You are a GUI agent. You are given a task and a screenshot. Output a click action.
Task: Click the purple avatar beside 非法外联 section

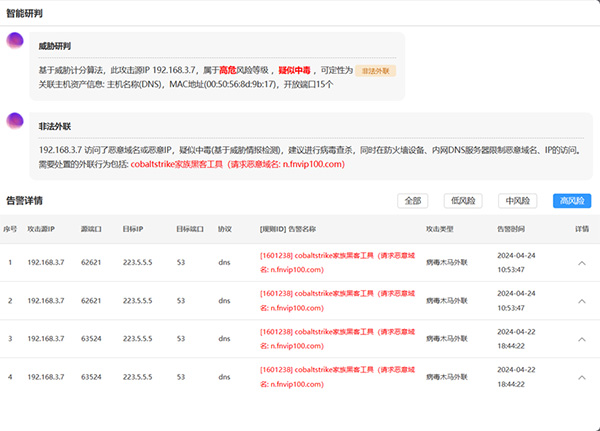[15, 121]
